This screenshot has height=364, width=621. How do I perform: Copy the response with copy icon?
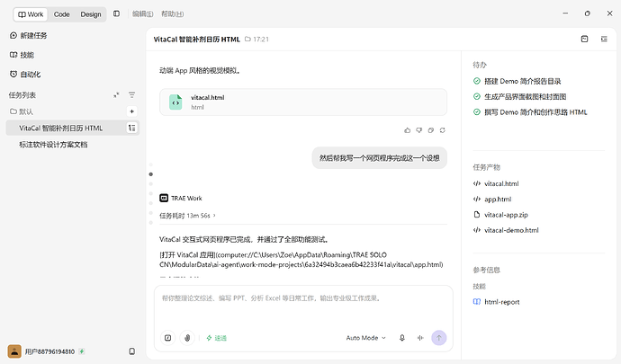point(430,130)
